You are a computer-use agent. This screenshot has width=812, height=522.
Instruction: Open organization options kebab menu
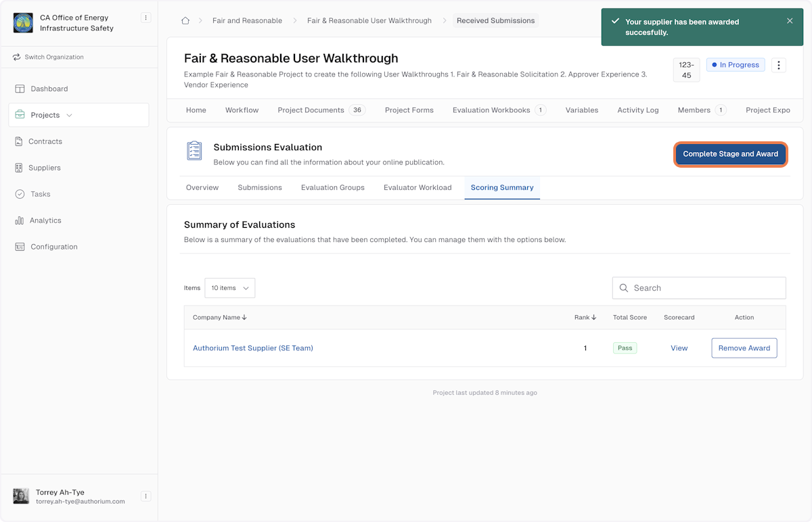point(145,18)
